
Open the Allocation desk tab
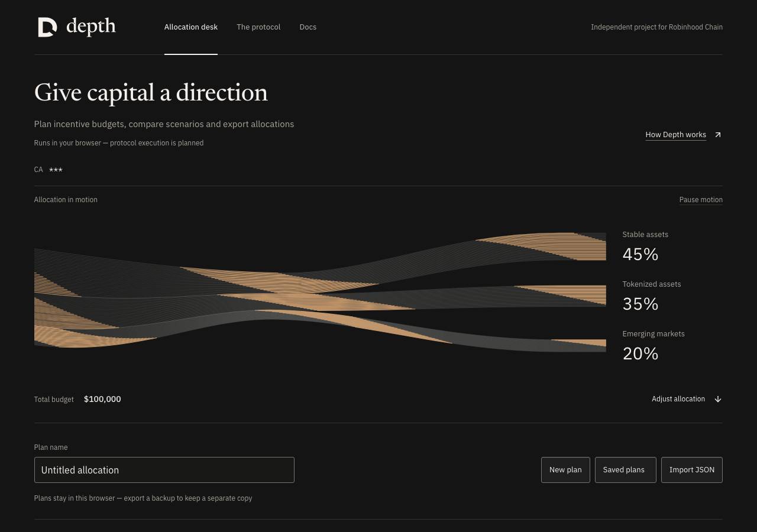pos(191,27)
